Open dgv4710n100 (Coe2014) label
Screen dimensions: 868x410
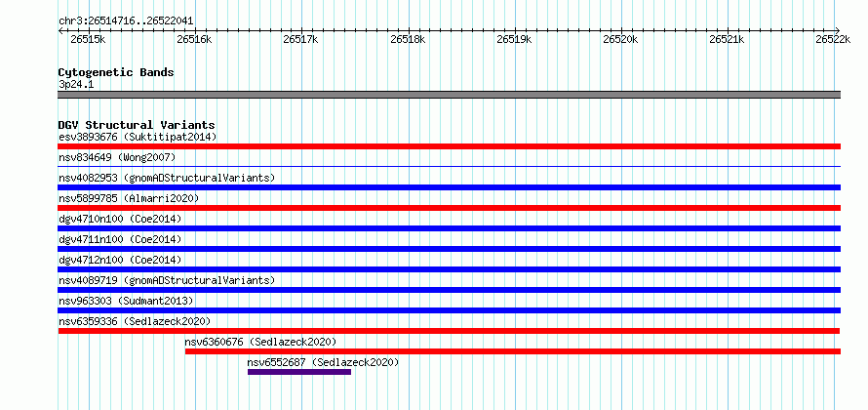(x=120, y=219)
